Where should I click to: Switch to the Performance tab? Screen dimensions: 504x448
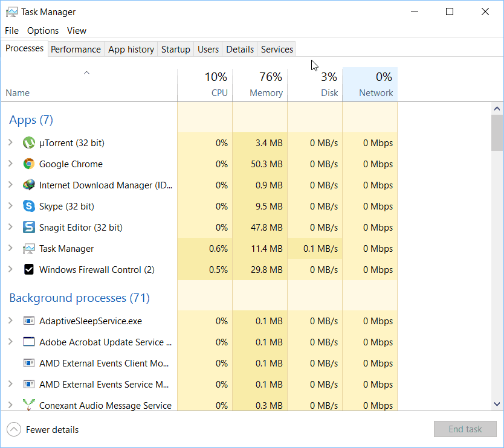[76, 50]
